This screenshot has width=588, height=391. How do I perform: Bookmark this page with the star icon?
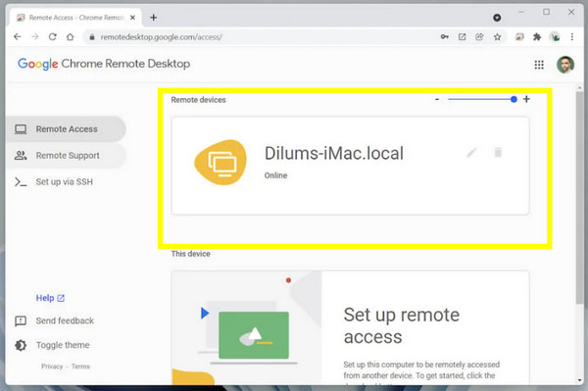click(497, 36)
